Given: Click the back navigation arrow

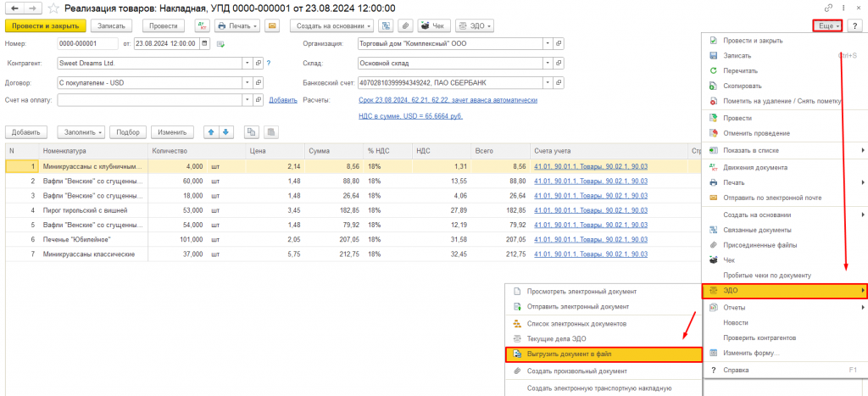Looking at the screenshot, I should [x=13, y=8].
